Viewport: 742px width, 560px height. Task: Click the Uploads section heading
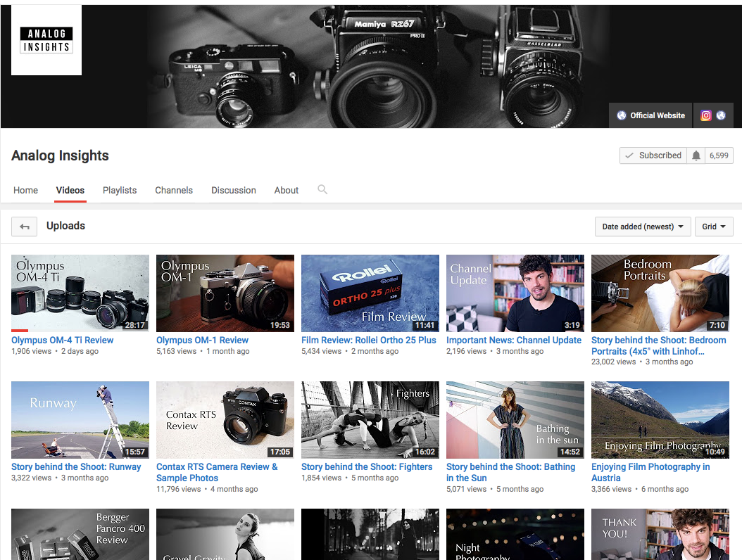65,226
